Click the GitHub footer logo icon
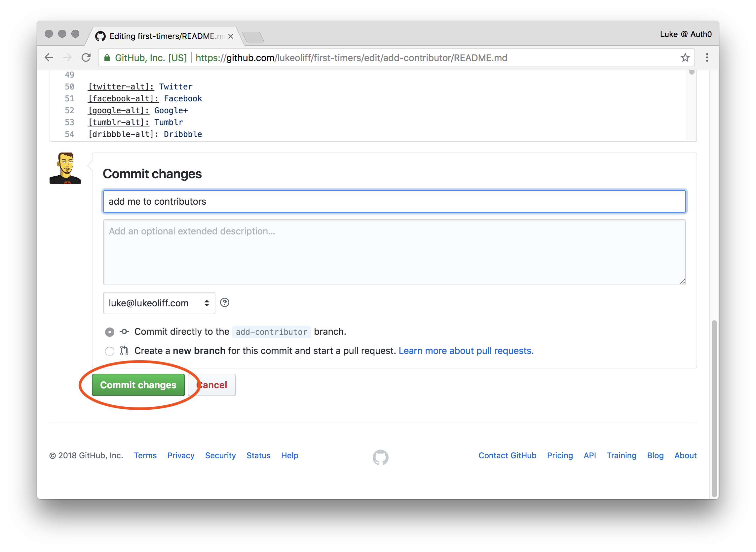The image size is (756, 552). 380,457
